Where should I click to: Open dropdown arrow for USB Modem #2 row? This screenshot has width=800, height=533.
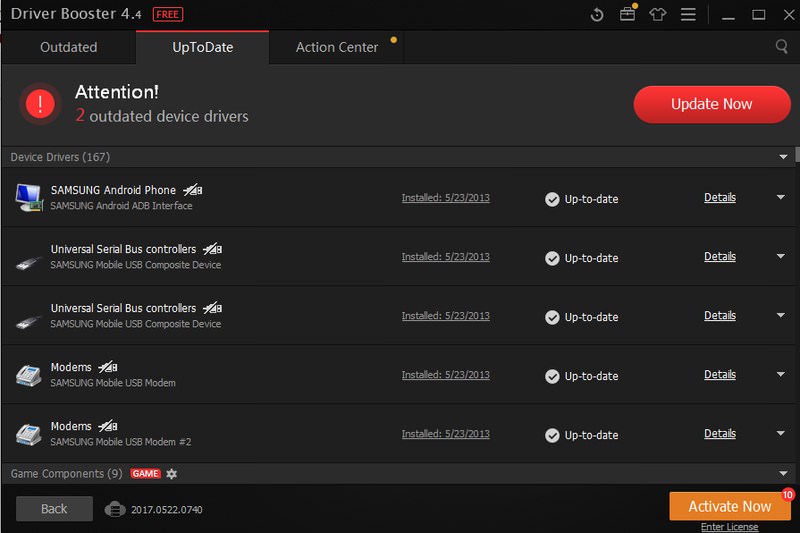[x=781, y=433]
